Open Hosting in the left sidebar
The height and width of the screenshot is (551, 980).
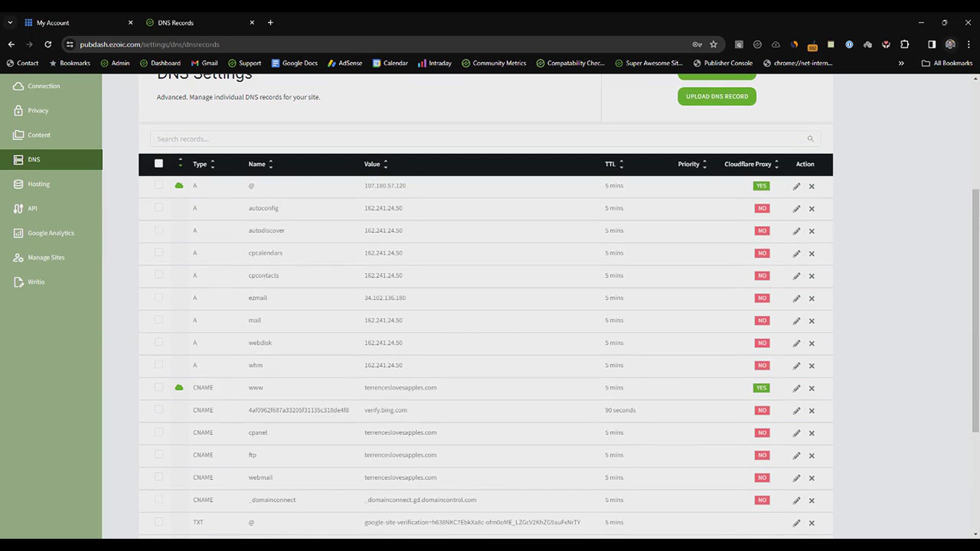(x=38, y=184)
